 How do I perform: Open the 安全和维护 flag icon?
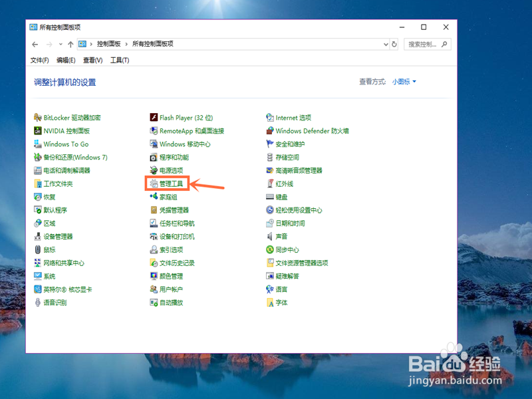(270, 144)
